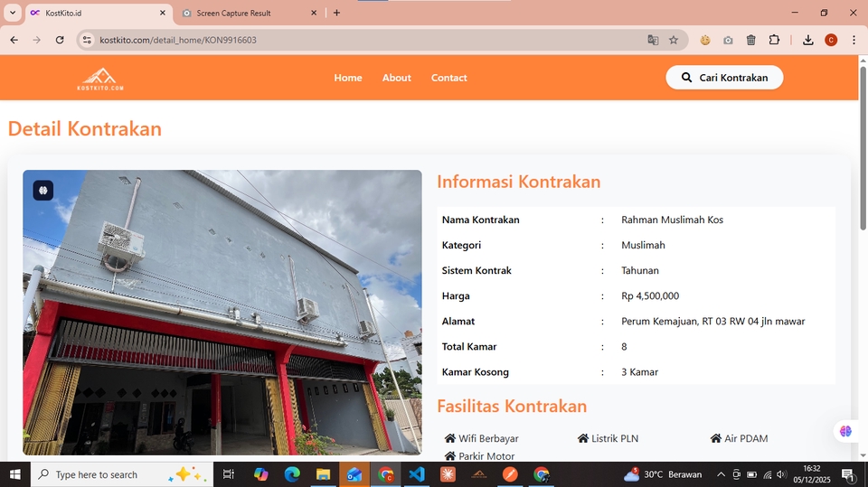Open File Explorer from taskbar
This screenshot has width=868, height=487.
323,474
